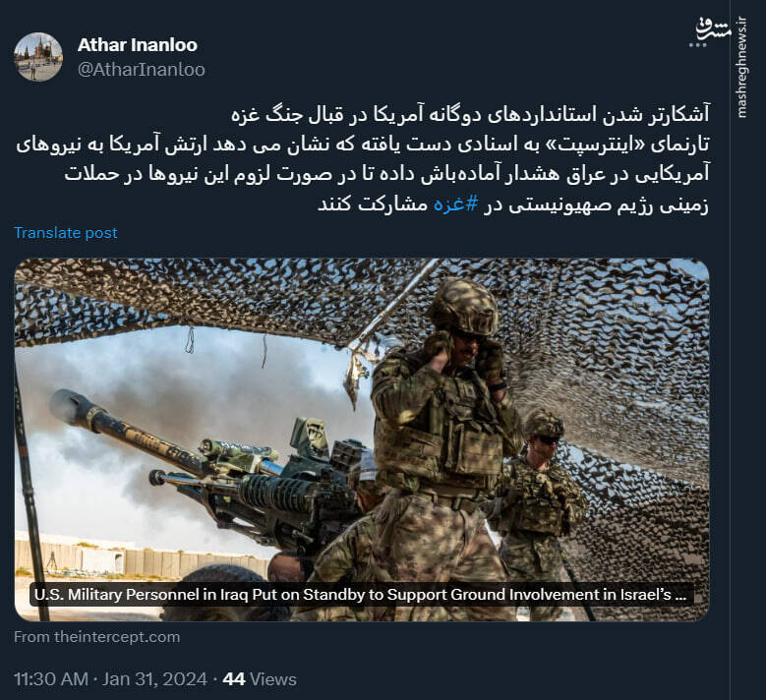Open the #غزه hashtag

pos(456,204)
